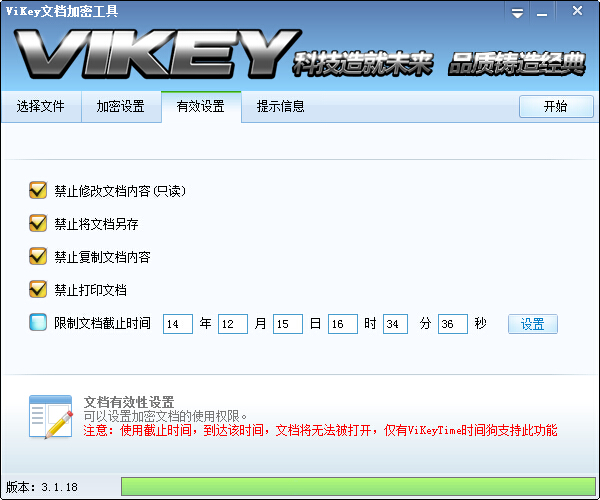600x500 pixels.
Task: Click the 开始 button
Action: [x=556, y=106]
